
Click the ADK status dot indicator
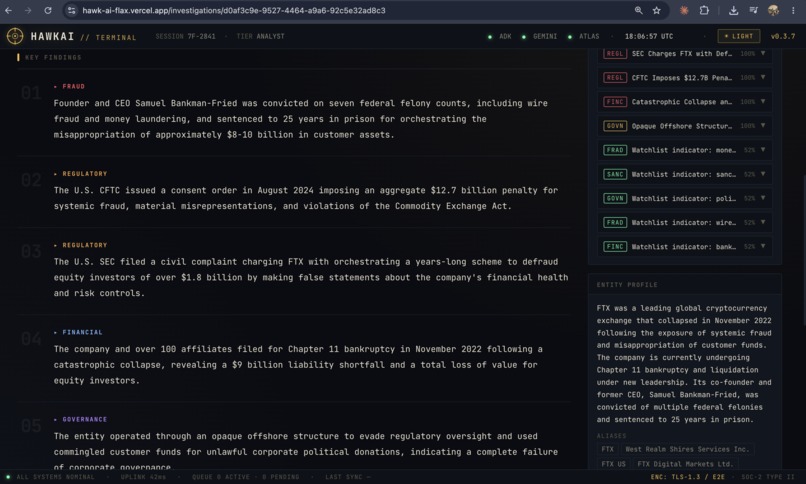coord(490,37)
